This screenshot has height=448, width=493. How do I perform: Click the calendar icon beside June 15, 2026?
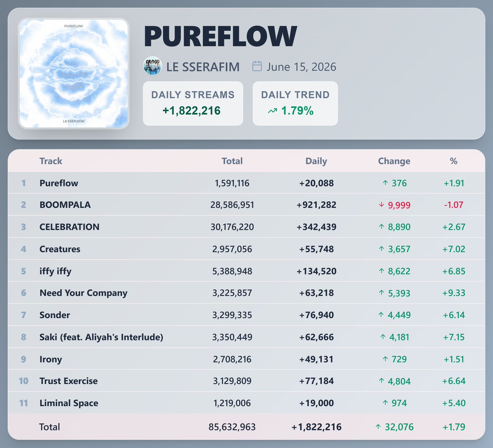[257, 66]
